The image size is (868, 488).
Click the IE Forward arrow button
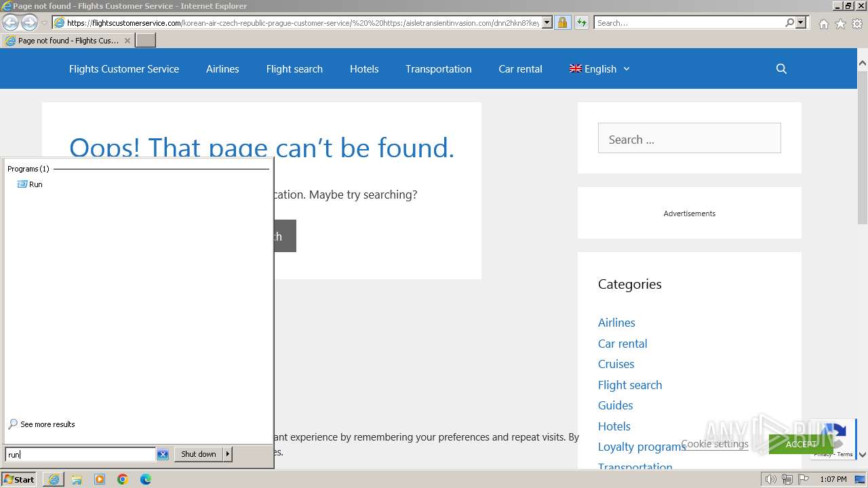click(28, 22)
